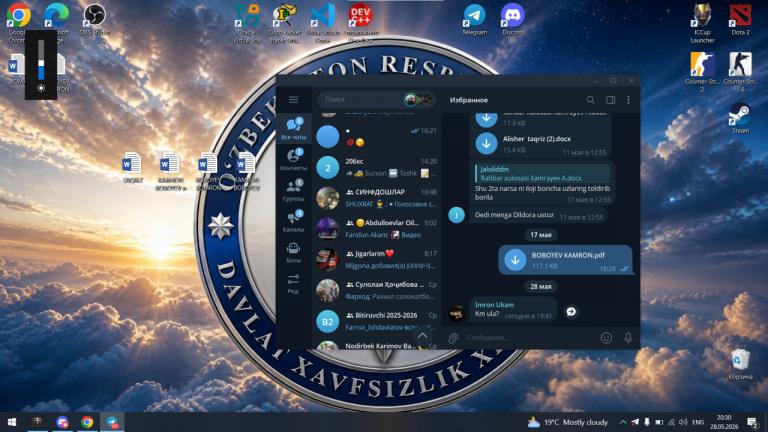Select the Cisco Packet Tracer desktop icon
Screen dimensions: 768x432
[x=285, y=23]
